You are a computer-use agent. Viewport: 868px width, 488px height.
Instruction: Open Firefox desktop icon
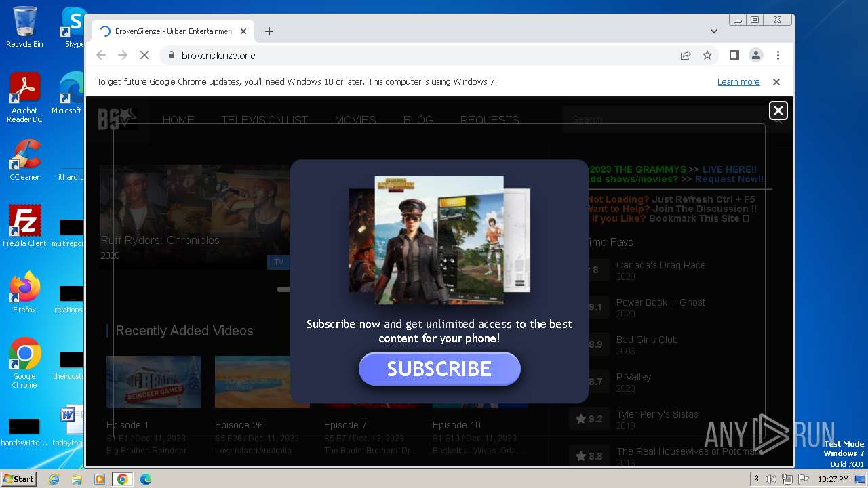point(24,293)
